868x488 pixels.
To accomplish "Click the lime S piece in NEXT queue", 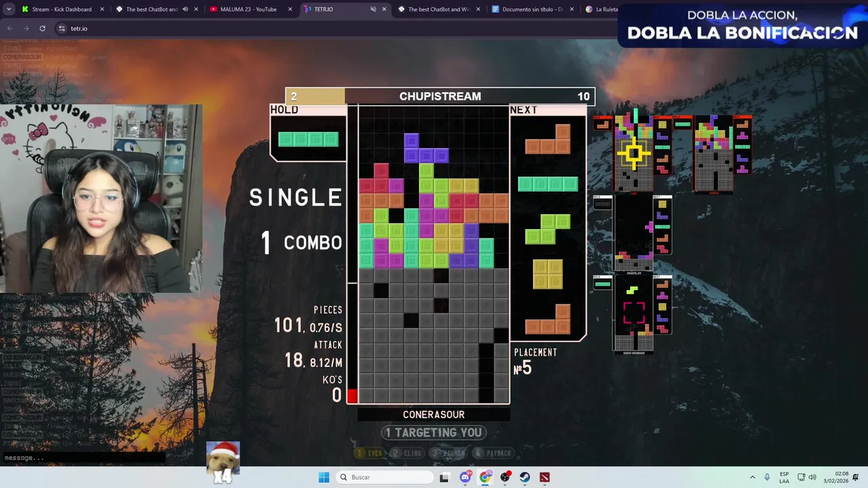I will (x=547, y=228).
